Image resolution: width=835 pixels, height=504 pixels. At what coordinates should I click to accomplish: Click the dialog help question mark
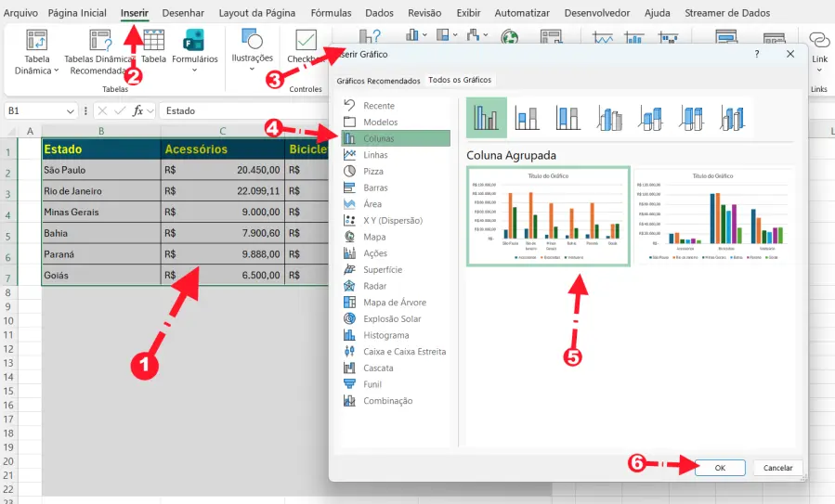point(757,55)
